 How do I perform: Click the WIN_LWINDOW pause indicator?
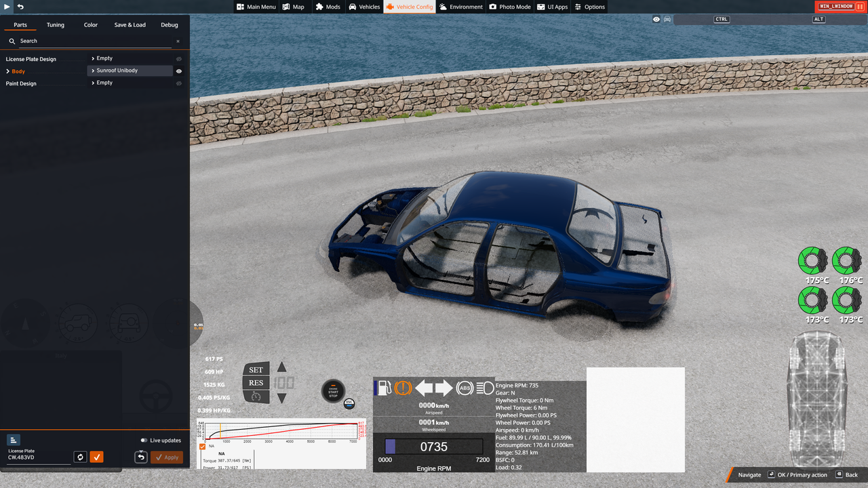[840, 6]
